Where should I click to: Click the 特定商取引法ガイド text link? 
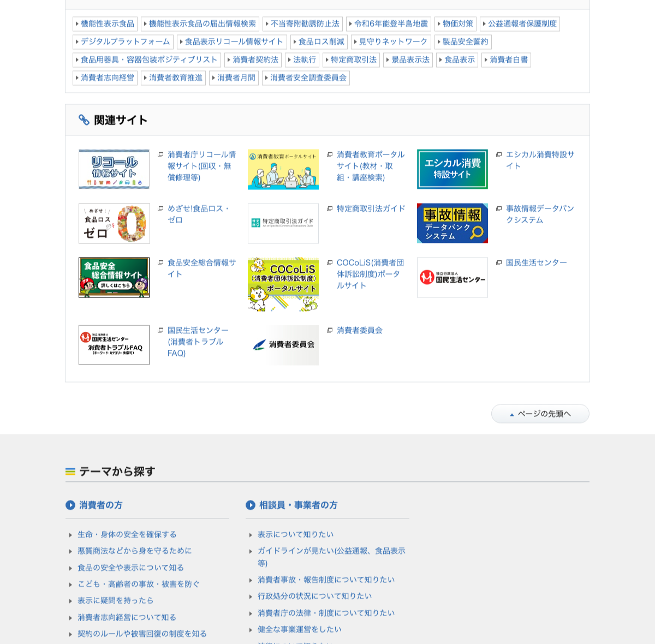coord(371,208)
